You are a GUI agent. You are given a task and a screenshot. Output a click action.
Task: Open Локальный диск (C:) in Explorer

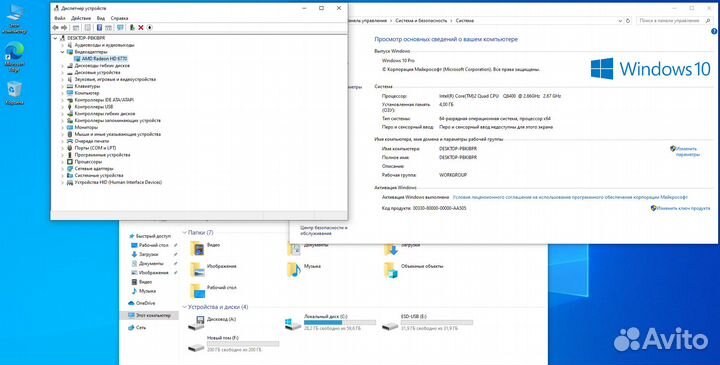pos(330,323)
